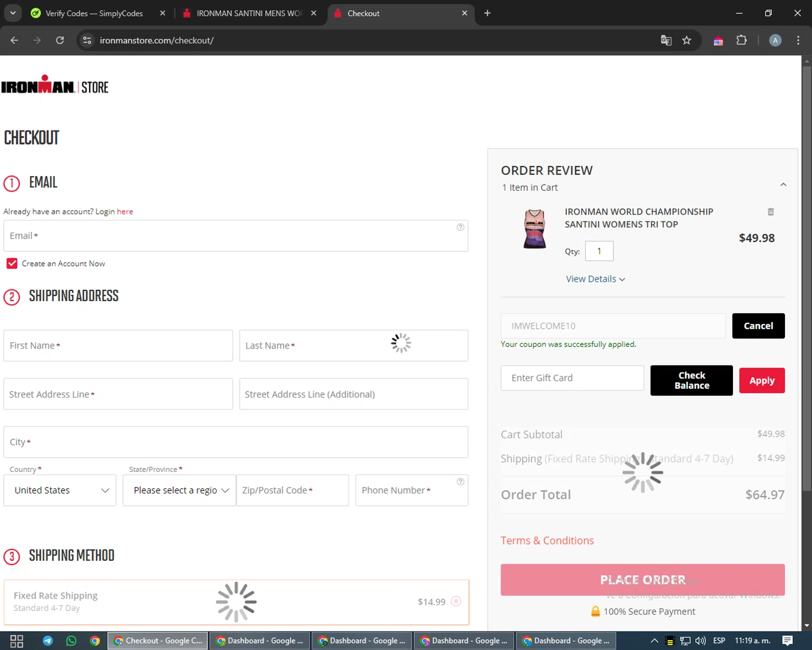This screenshot has height=650, width=812.
Task: View site information icon in address bar
Action: 87,40
